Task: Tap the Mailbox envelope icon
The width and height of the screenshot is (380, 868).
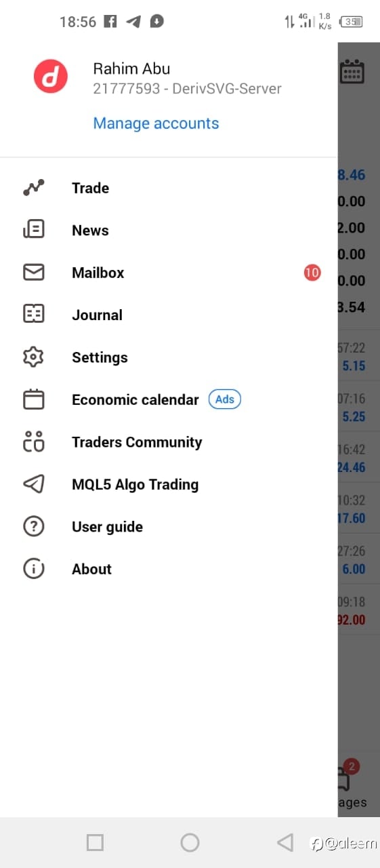Action: click(x=34, y=273)
